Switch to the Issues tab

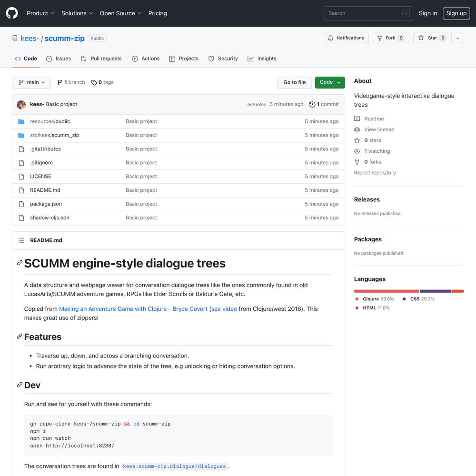point(58,59)
